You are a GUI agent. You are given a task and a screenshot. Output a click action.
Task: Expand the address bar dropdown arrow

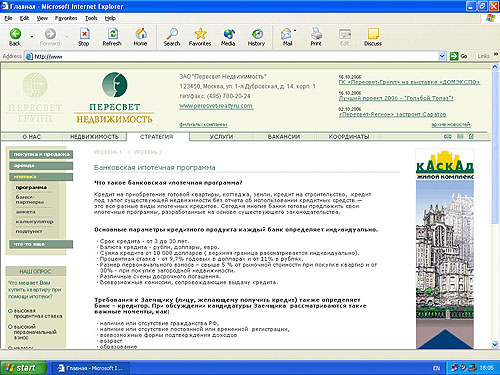[x=442, y=56]
